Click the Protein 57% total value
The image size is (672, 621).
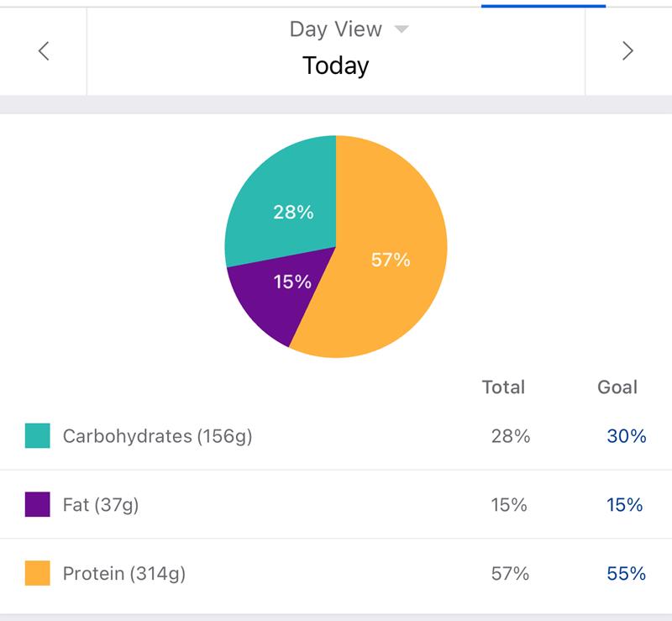pos(510,574)
